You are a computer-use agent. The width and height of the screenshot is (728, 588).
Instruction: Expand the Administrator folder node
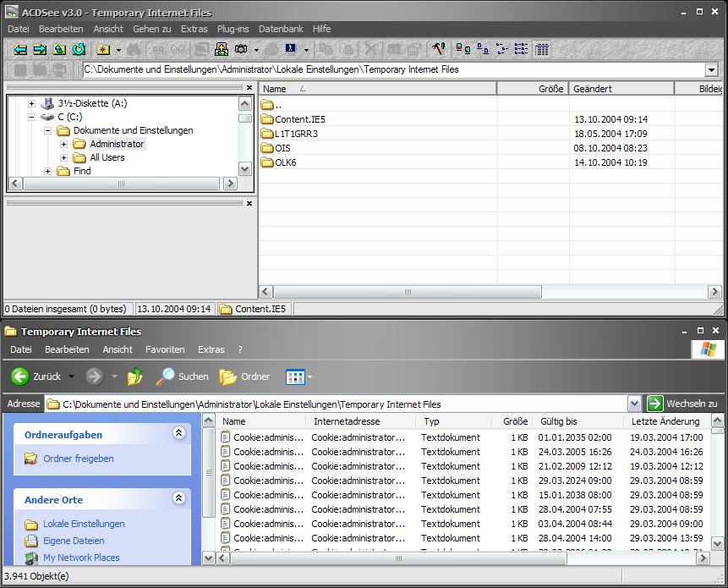tap(63, 144)
